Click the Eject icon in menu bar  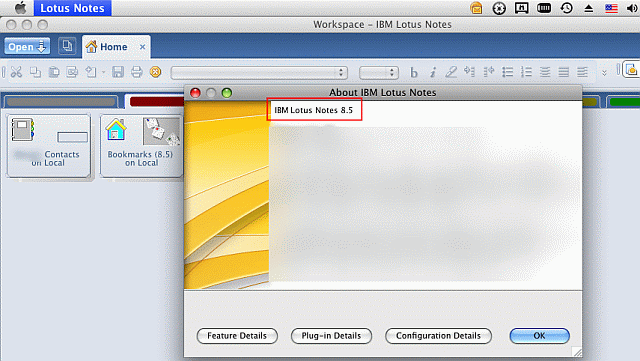(589, 8)
